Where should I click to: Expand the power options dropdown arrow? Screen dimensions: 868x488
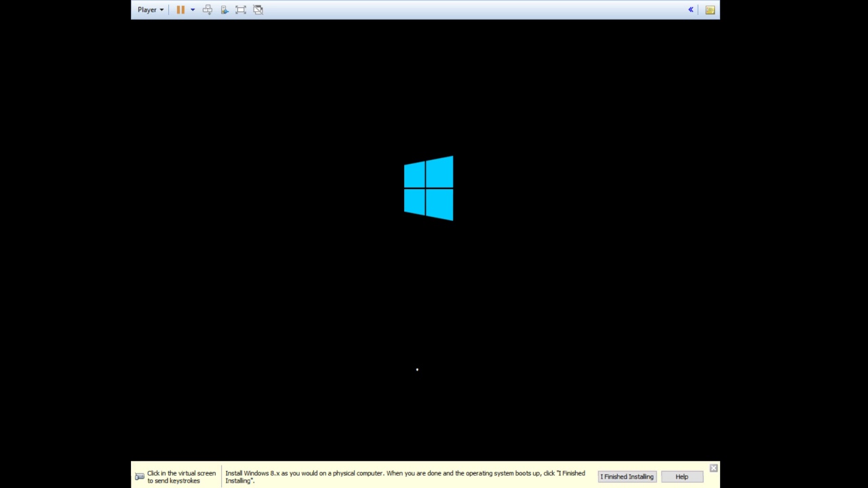pyautogui.click(x=193, y=9)
